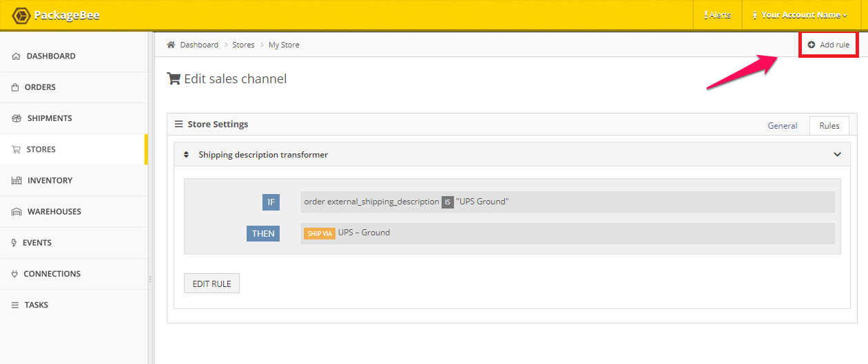868x364 pixels.
Task: Click the Edit Rule button
Action: pyautogui.click(x=211, y=283)
